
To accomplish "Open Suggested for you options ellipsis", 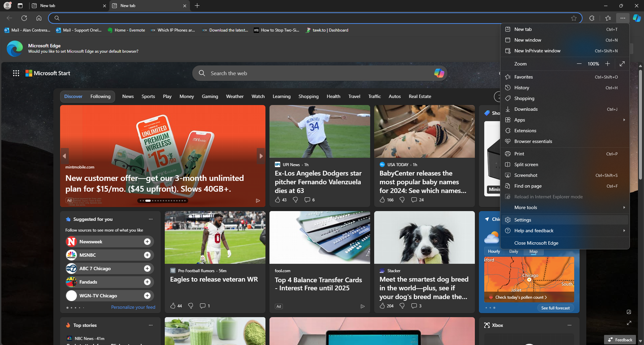I will click(151, 219).
